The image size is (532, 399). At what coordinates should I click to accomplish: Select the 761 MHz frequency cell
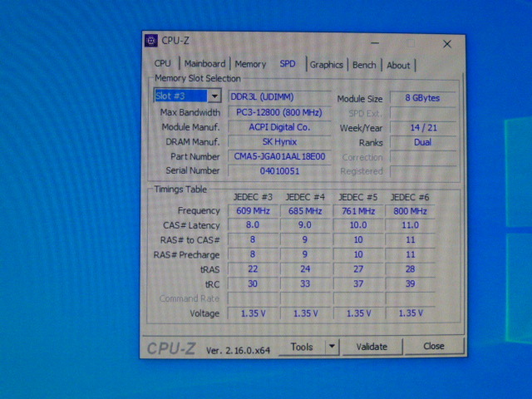358,211
